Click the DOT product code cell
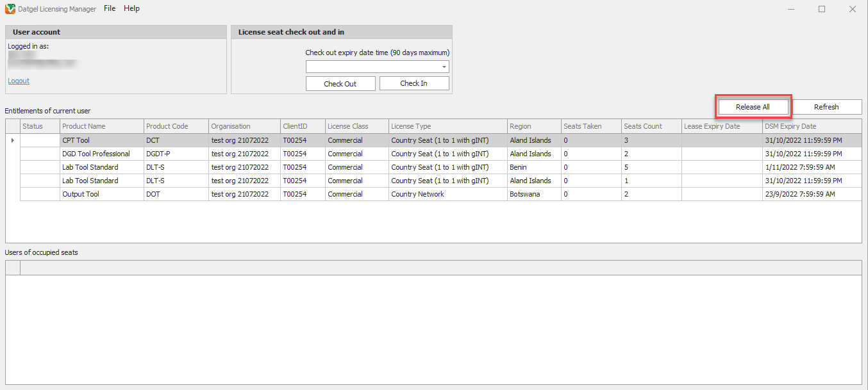Screen dimensions: 868x390 [x=176, y=194]
